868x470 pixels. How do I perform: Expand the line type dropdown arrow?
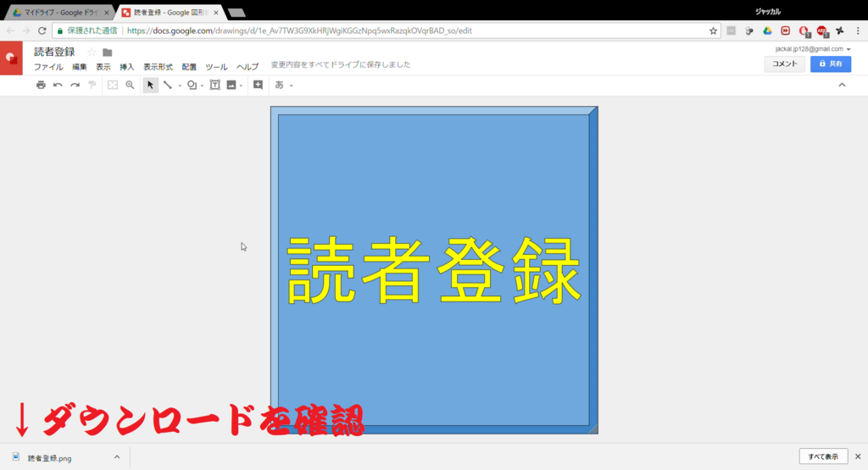180,86
